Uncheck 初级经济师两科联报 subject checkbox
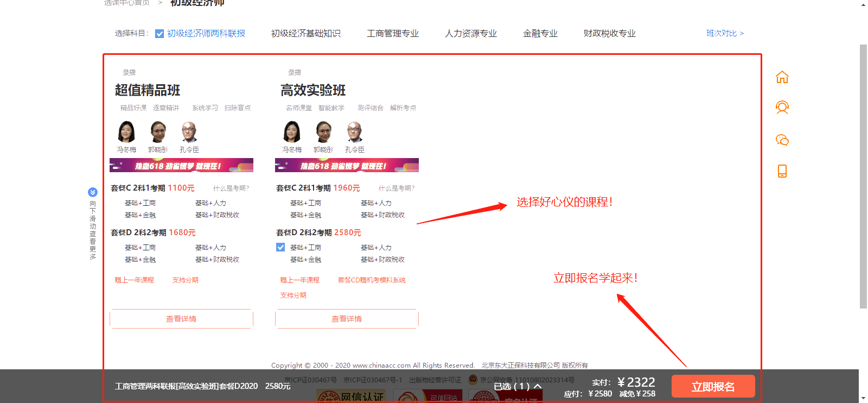The height and width of the screenshot is (403, 868). point(159,34)
